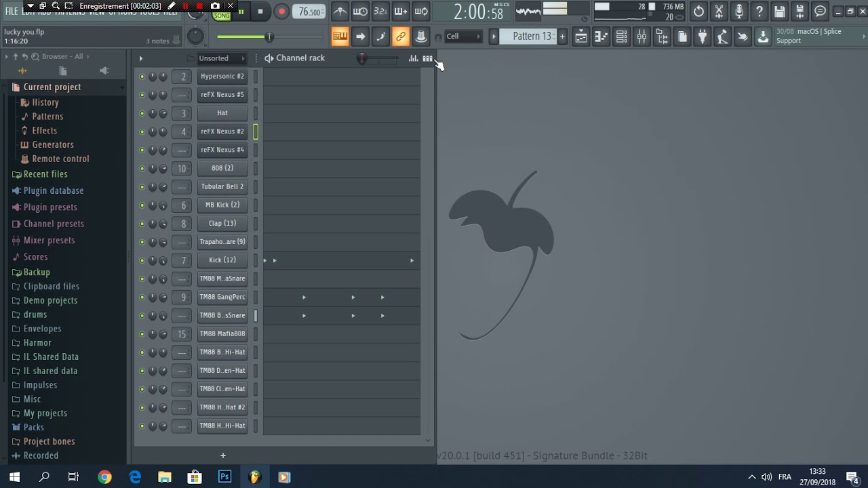Toggle the Browser view icon

(x=662, y=37)
